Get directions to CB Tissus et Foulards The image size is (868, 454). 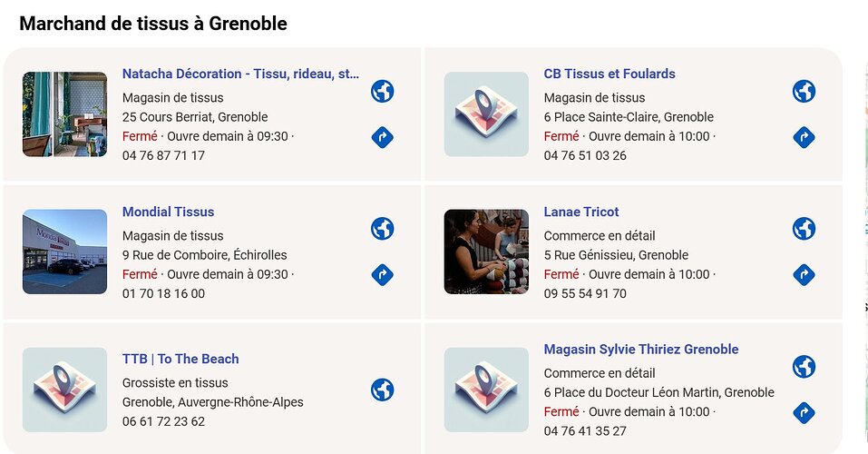(x=804, y=138)
